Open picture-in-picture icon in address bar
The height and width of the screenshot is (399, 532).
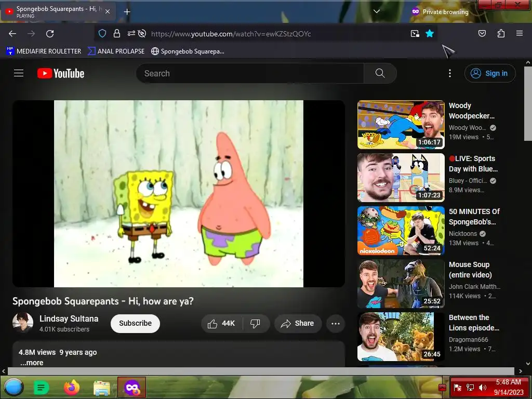[x=415, y=33]
